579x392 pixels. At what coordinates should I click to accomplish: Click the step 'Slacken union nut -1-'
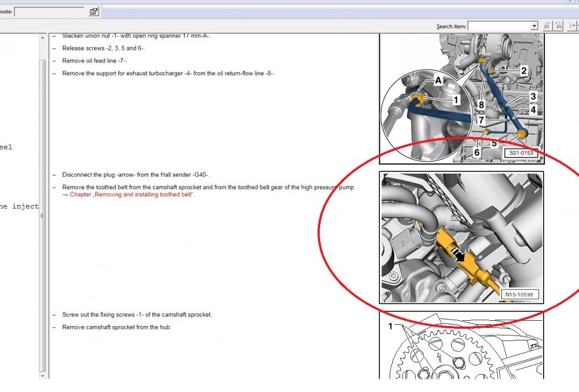136,36
